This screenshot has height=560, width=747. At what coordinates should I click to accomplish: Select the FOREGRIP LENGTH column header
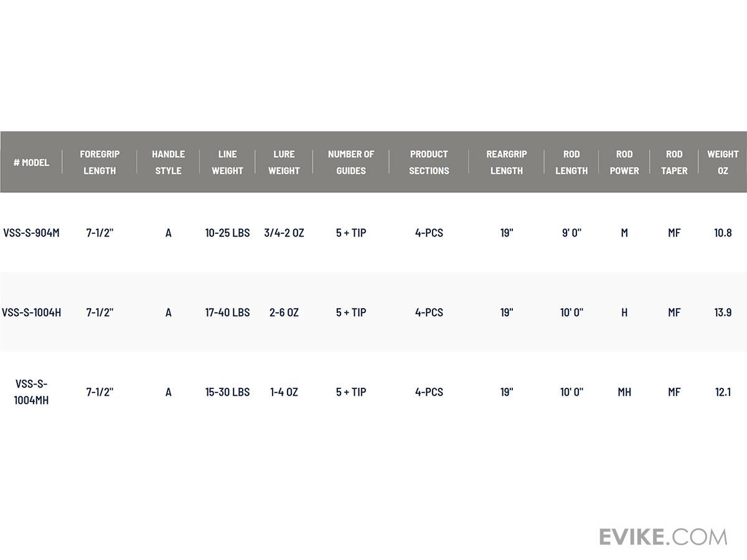100,162
